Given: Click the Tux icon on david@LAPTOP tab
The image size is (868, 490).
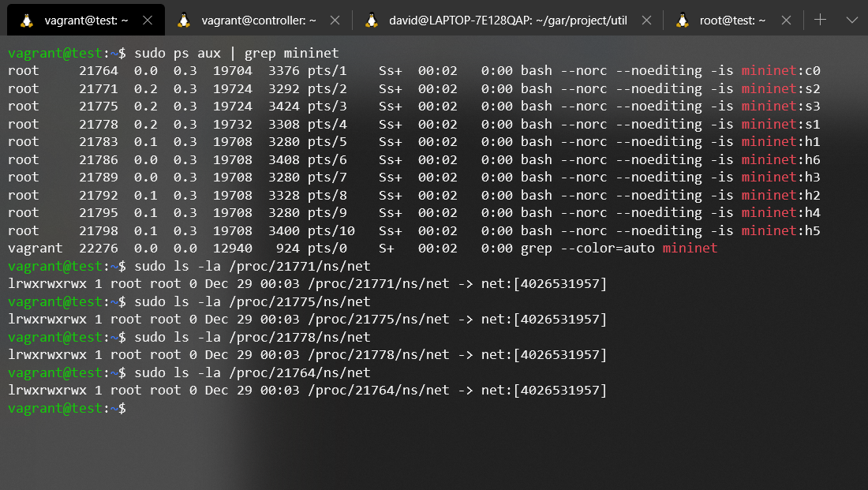Looking at the screenshot, I should 372,21.
